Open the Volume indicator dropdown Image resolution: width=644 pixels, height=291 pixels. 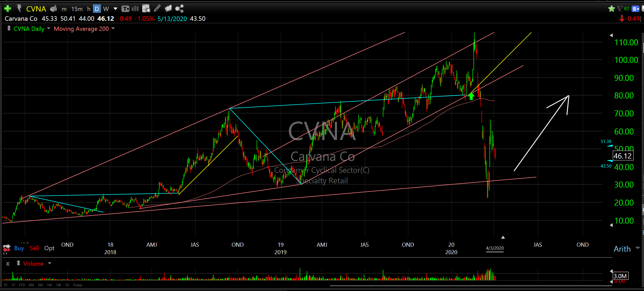tap(50, 263)
